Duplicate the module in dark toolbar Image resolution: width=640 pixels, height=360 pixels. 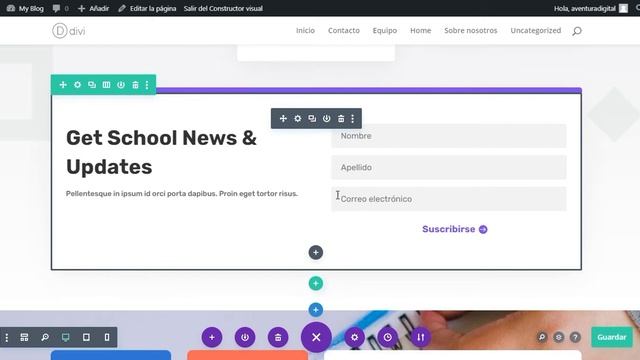click(312, 118)
